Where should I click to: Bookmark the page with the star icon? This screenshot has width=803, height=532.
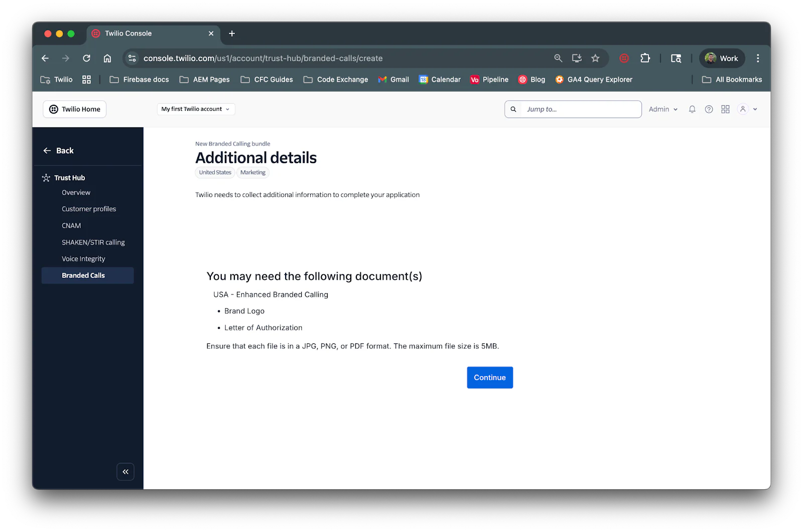tap(595, 58)
